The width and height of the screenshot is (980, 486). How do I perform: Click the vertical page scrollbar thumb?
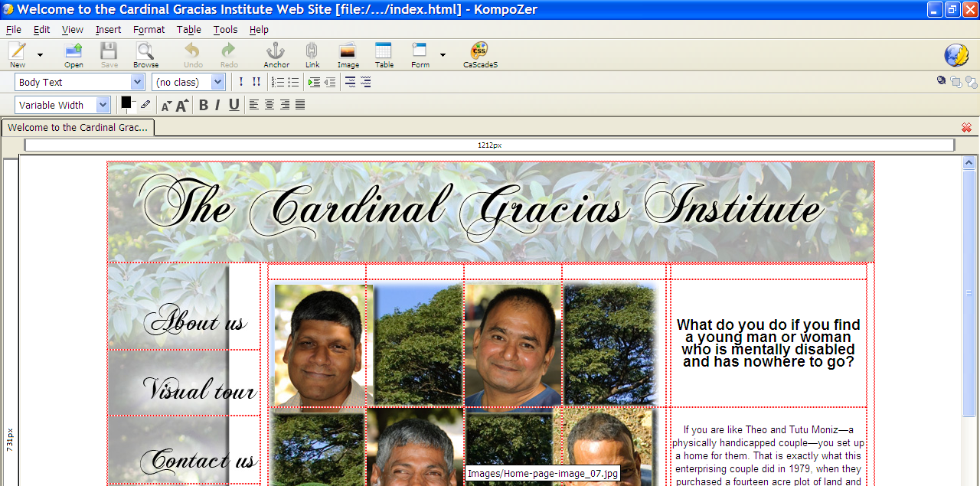point(969,293)
